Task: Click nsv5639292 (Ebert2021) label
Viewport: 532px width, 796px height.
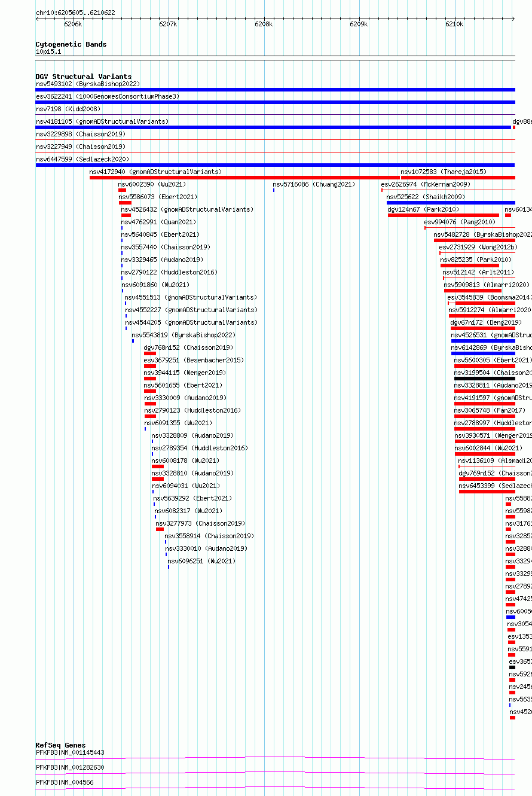Action: (192, 499)
